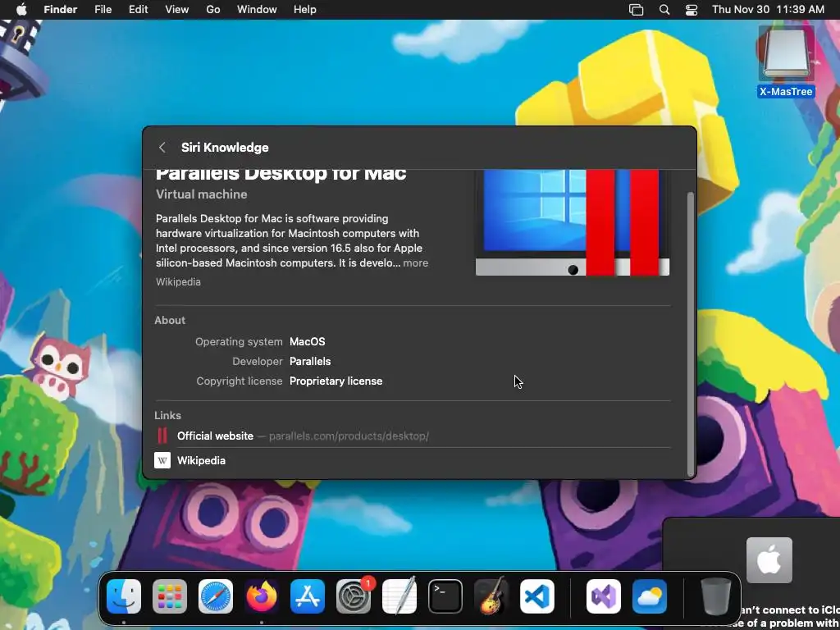Launch GarageBand from the Dock
840x630 pixels.
491,596
